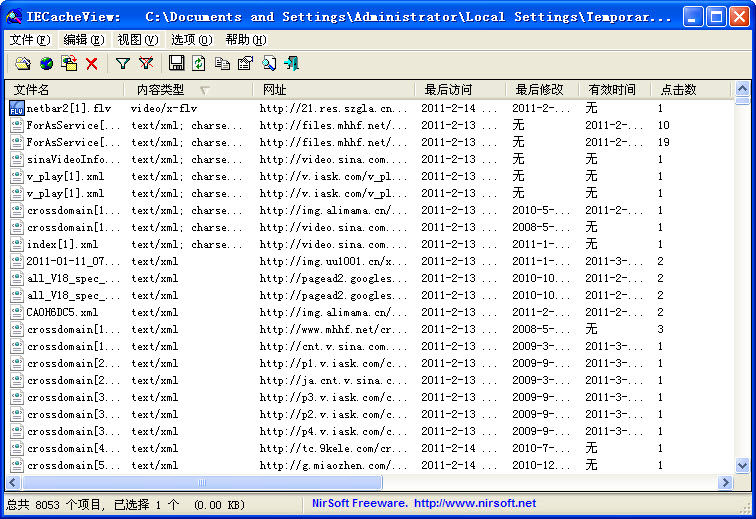Click Open Link in Web Browser globe icon
Screen dimensions: 756x519
(46, 64)
